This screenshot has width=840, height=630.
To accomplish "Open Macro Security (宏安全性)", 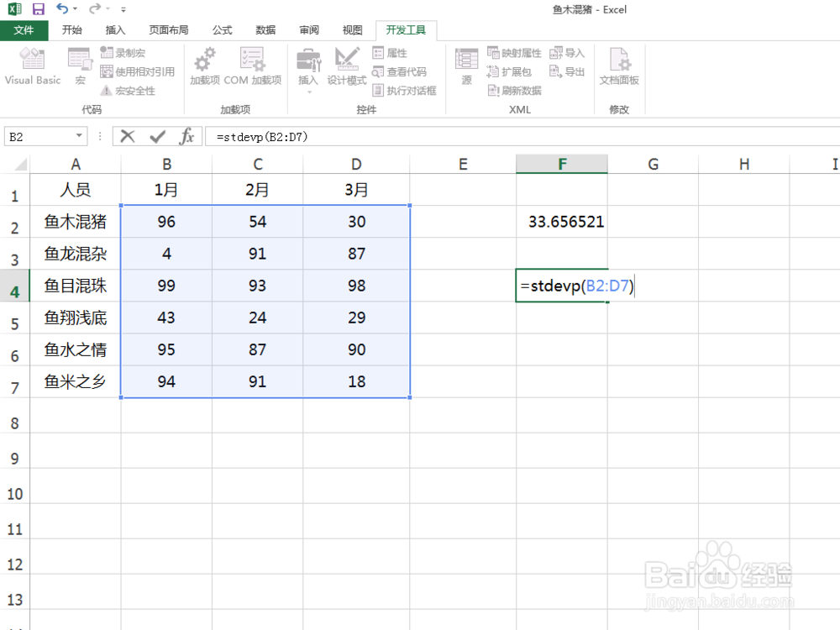I will 128,91.
